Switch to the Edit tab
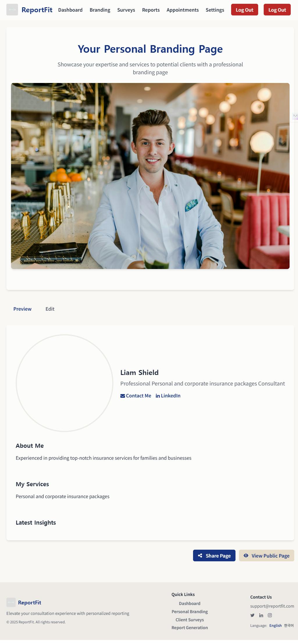 50,309
